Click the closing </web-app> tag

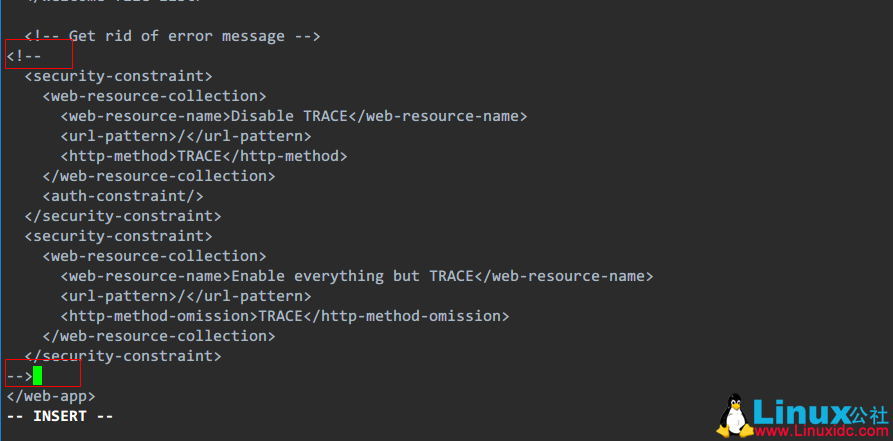51,396
